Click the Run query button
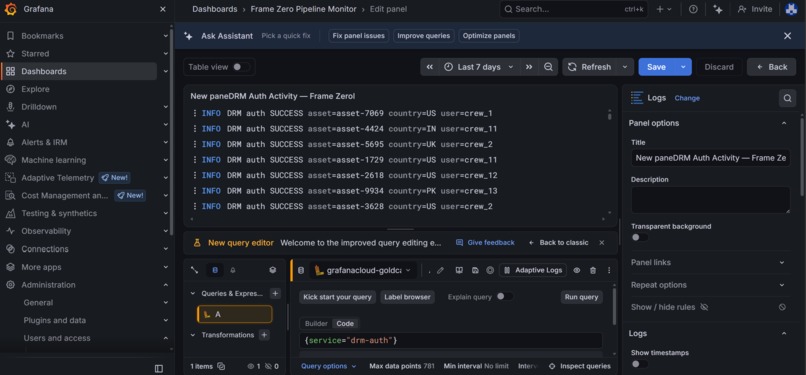 coord(581,297)
